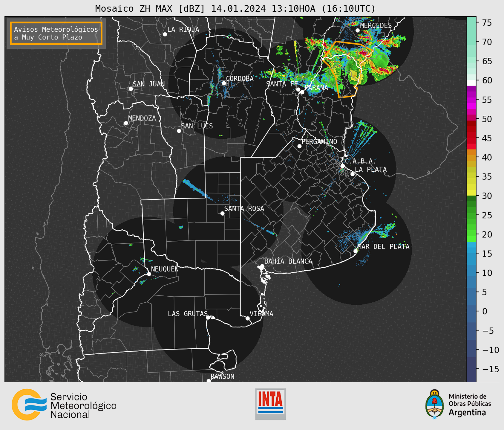Click the C.A.B.A. city marker dot
The image size is (504, 430).
pyautogui.click(x=343, y=166)
